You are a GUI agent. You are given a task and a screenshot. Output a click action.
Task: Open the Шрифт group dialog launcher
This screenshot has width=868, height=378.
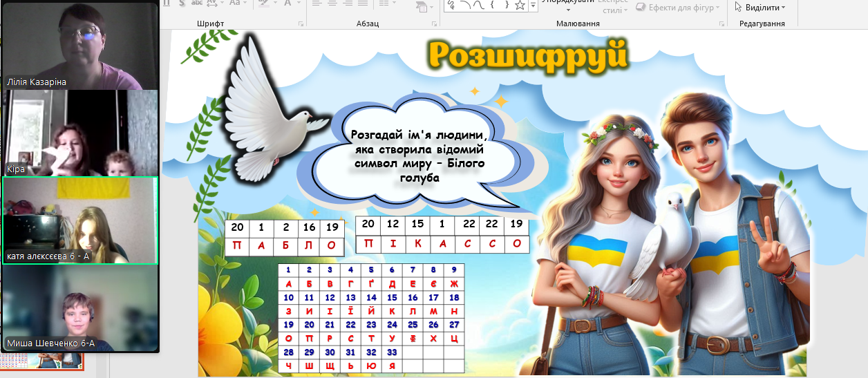click(301, 23)
